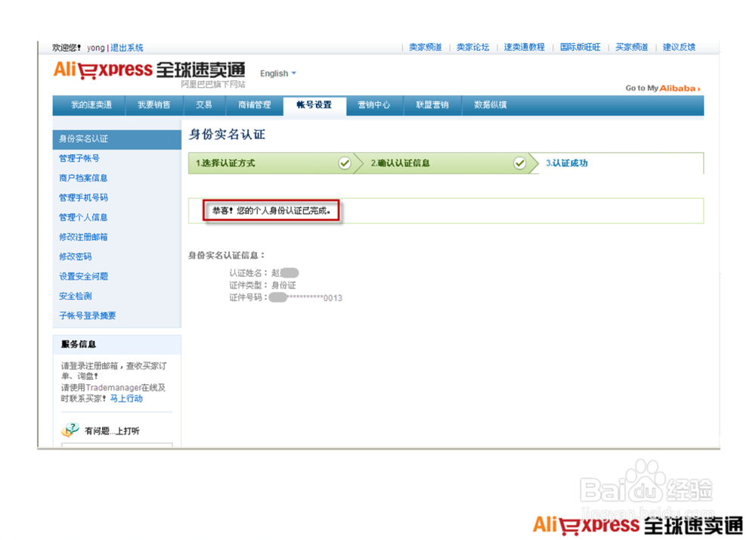Image resolution: width=756 pixels, height=540 pixels.
Task: Click 有问题...上打听 help text
Action: [x=112, y=431]
